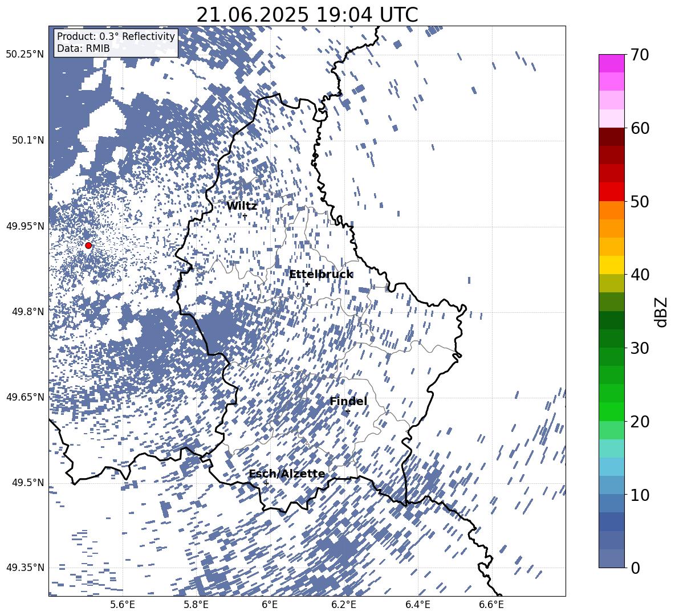Click the 'Data: RMIB' text
Viewport: 675px width, 616px height.
click(x=83, y=48)
